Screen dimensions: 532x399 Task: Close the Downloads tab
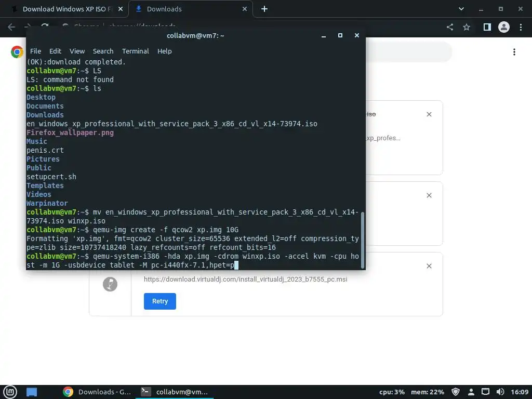click(245, 9)
